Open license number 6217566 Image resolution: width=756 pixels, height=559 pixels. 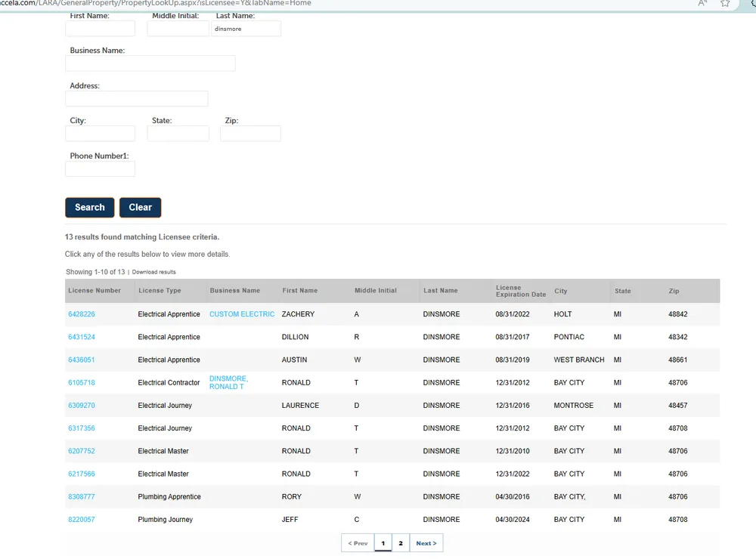click(82, 474)
